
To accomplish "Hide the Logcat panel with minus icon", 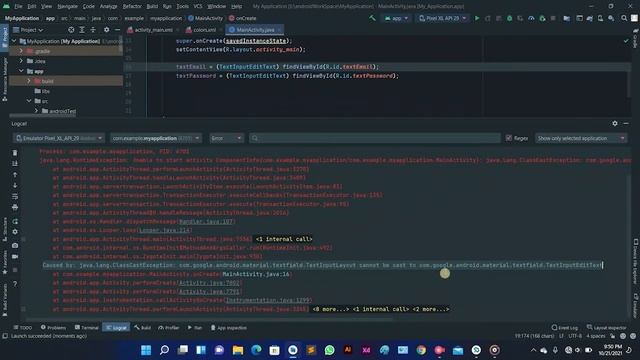I will pos(626,123).
